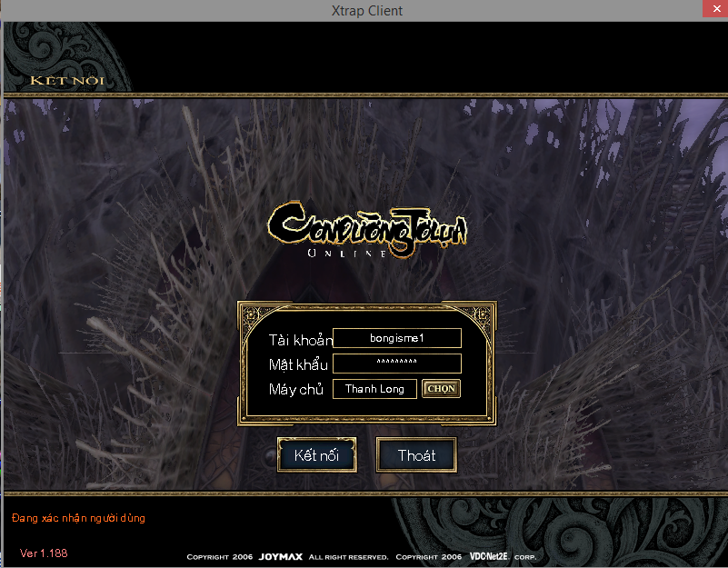728x568 pixels.
Task: Click the 'Tài khoản' label
Action: pyautogui.click(x=301, y=340)
